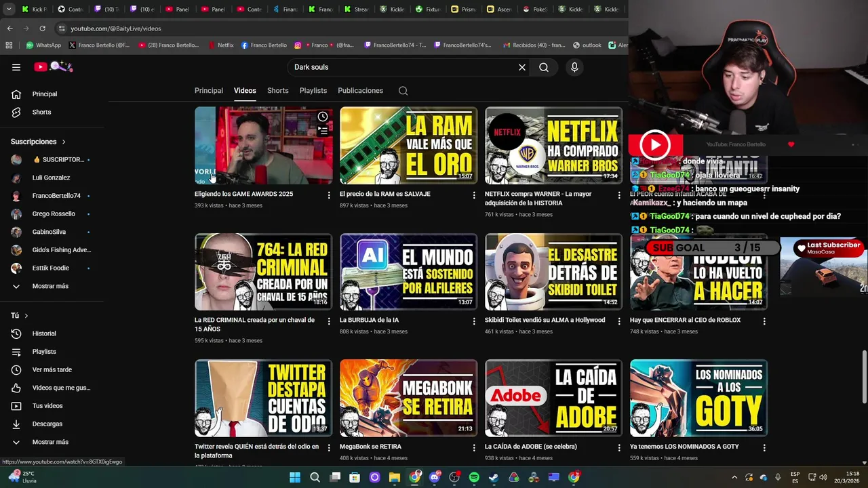
Task: Clear the Dark souls search text
Action: (522, 67)
